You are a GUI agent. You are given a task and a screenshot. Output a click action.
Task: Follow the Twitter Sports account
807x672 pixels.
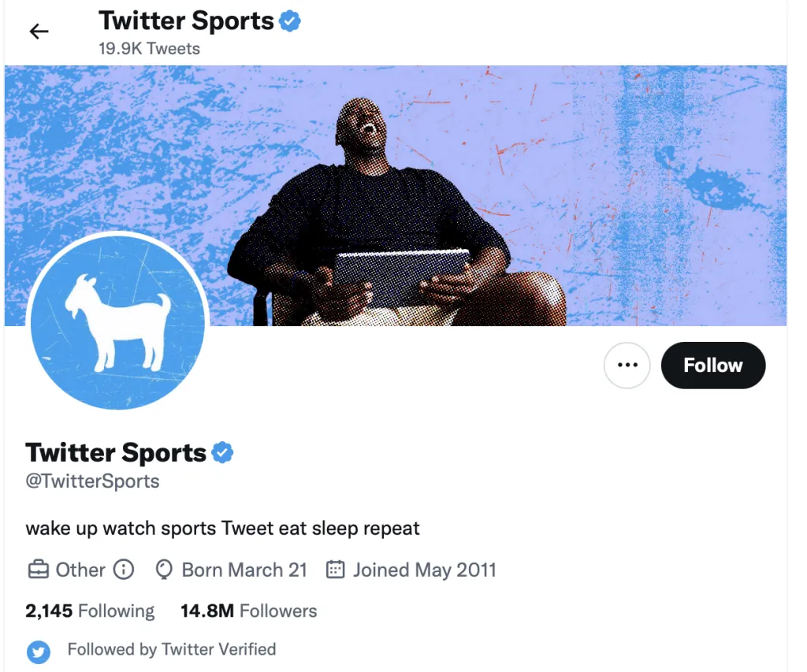712,365
